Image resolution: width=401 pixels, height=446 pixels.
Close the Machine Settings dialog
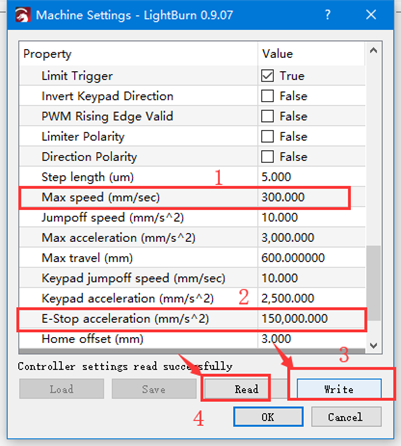[371, 15]
